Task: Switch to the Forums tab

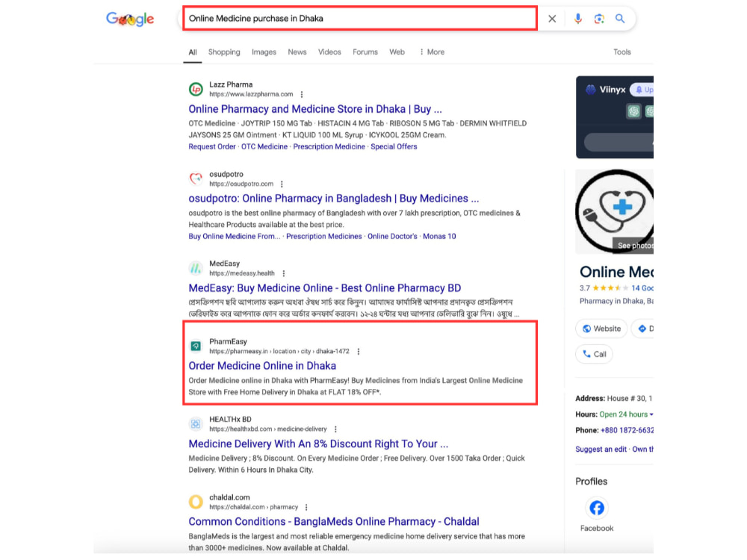Action: pyautogui.click(x=365, y=52)
